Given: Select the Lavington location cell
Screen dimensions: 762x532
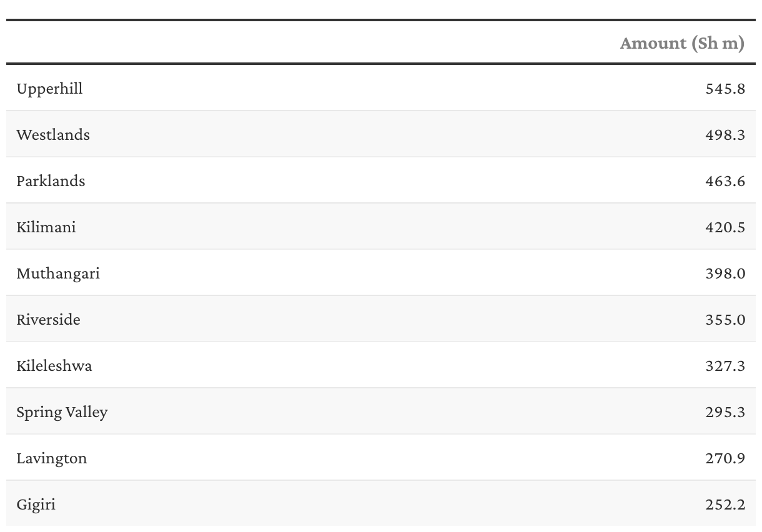Looking at the screenshot, I should click(52, 458).
